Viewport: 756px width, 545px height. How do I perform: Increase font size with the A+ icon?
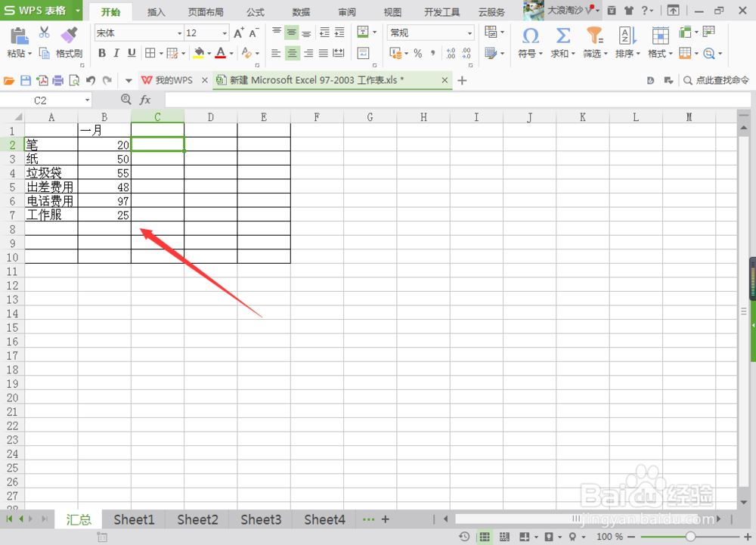(x=239, y=33)
